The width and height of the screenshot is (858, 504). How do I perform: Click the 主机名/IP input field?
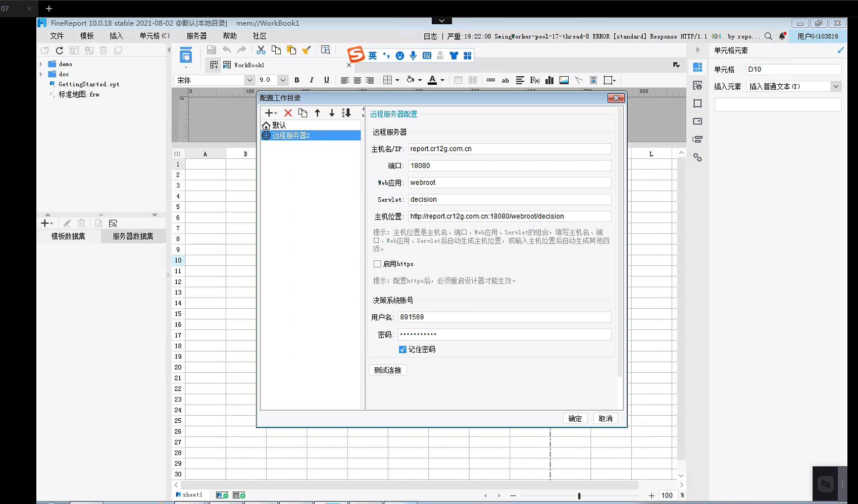pyautogui.click(x=510, y=149)
